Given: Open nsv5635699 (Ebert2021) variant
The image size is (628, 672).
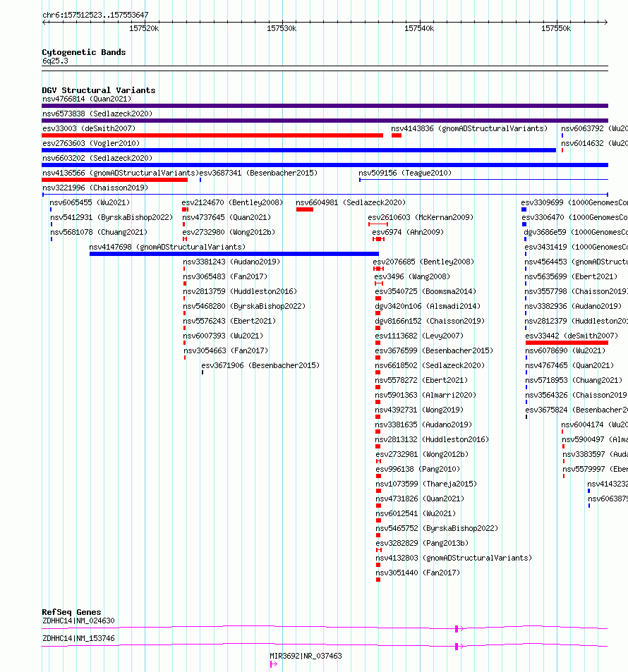Looking at the screenshot, I should click(x=571, y=277).
